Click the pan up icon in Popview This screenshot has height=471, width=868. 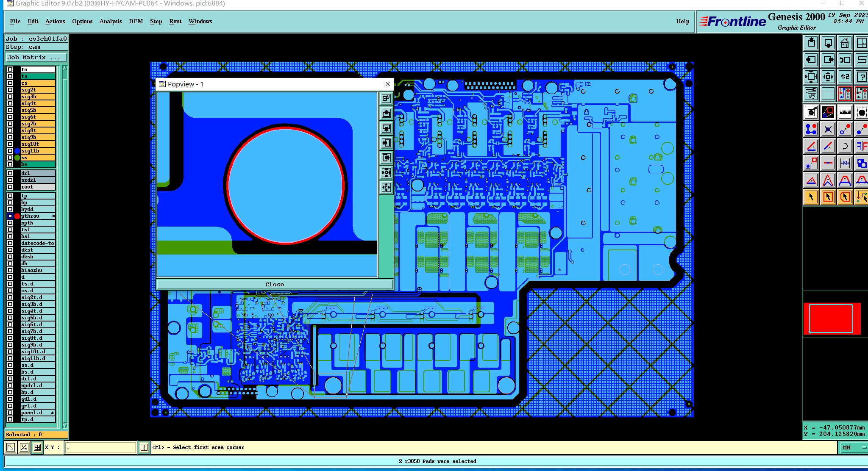pyautogui.click(x=386, y=114)
